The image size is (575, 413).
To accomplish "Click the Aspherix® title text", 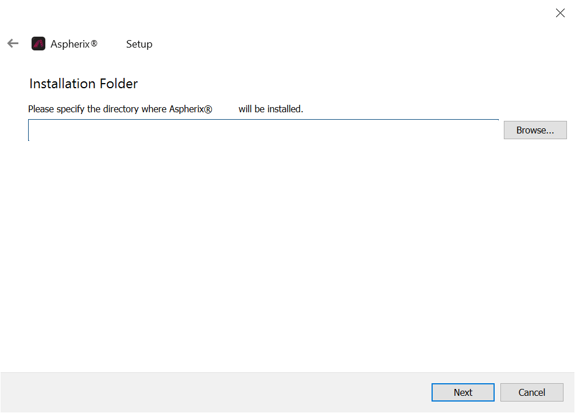I will click(74, 44).
